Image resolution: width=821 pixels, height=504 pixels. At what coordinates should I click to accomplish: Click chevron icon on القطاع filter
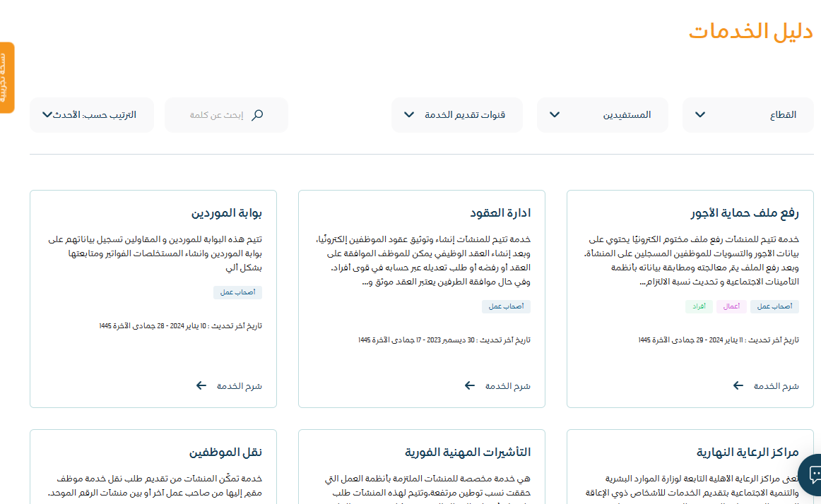point(700,115)
